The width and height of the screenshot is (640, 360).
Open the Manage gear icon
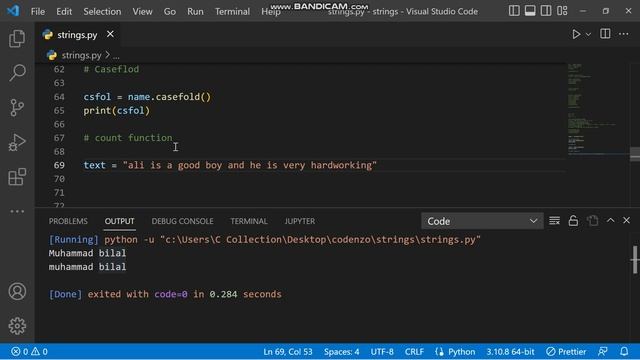point(17,326)
